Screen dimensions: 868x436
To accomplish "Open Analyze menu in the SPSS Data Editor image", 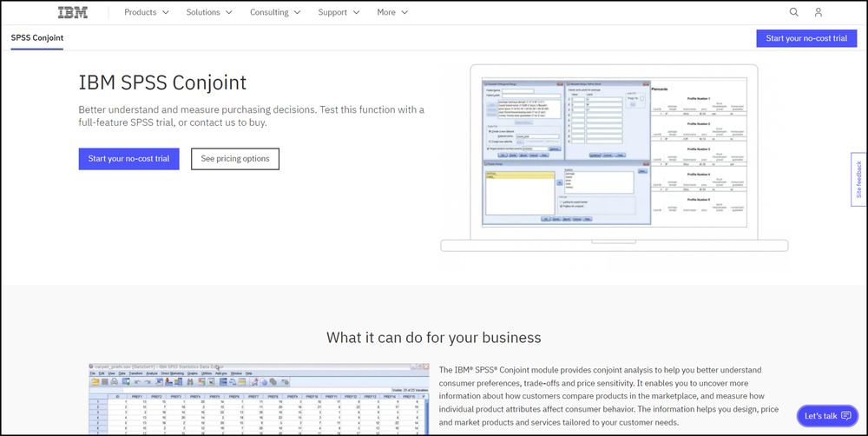I will pyautogui.click(x=152, y=373).
